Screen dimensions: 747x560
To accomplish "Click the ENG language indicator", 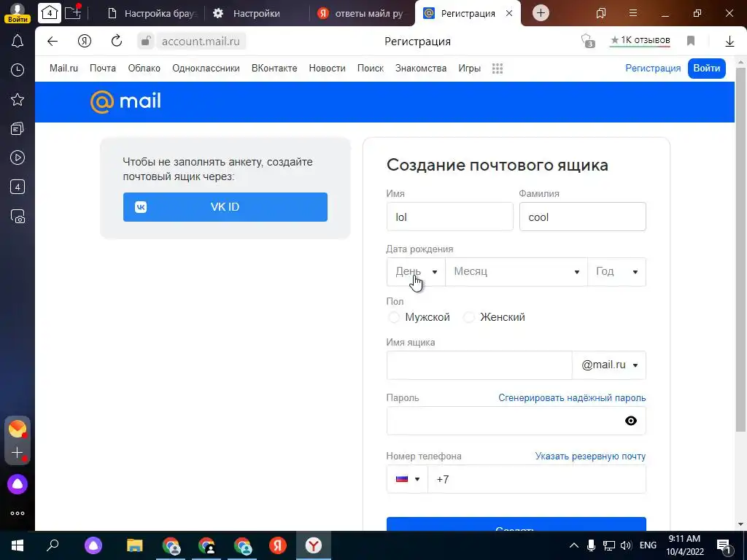I will (648, 545).
